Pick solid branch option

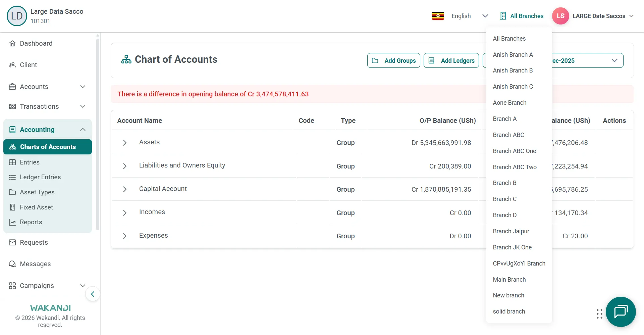click(519, 312)
